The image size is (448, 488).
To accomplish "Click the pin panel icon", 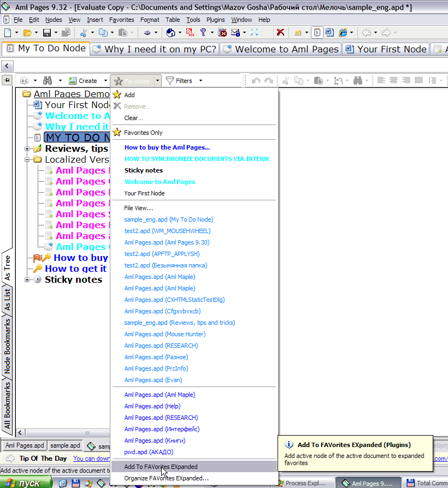I will tap(7, 80).
